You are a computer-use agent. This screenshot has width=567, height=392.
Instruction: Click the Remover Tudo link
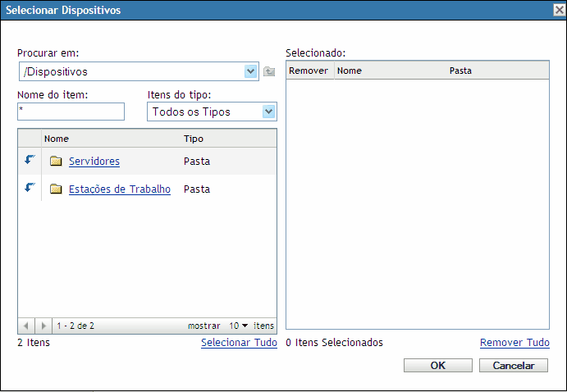(x=514, y=343)
